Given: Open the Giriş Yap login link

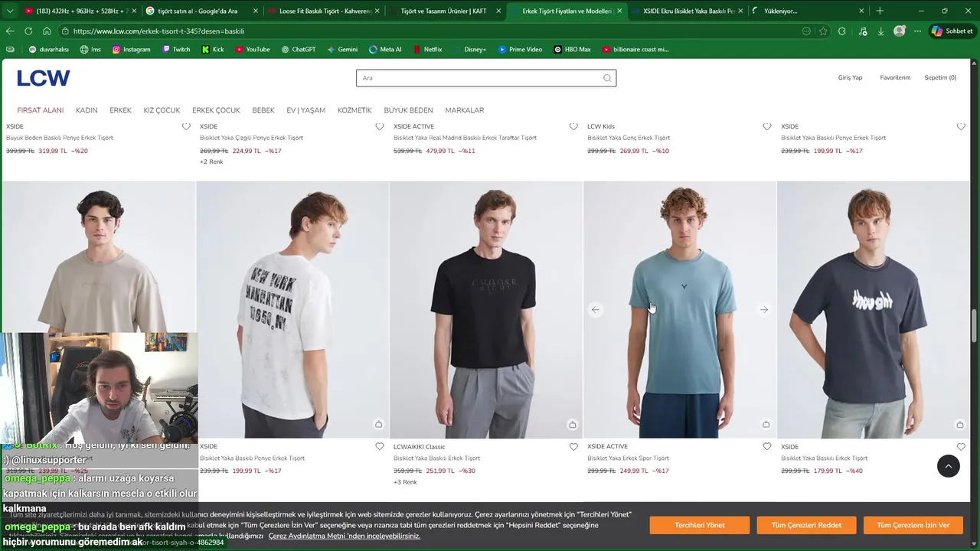Looking at the screenshot, I should pyautogui.click(x=850, y=77).
